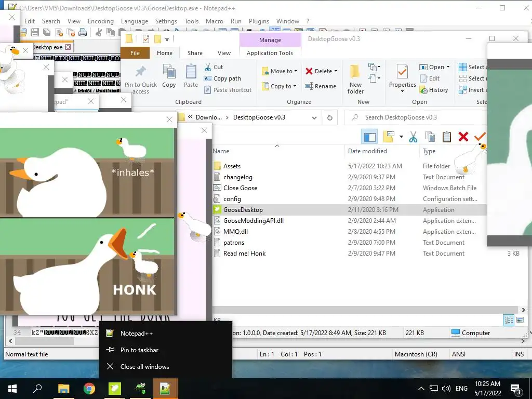The height and width of the screenshot is (399, 532).
Task: Open the Plugins menu in Notepad++
Action: point(259,21)
